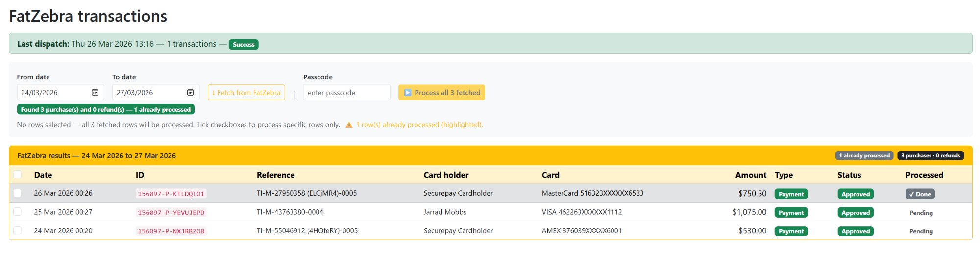This screenshot has height=254, width=980.
Task: Tick checkbox for the AMEX $530.00 row
Action: [18, 230]
